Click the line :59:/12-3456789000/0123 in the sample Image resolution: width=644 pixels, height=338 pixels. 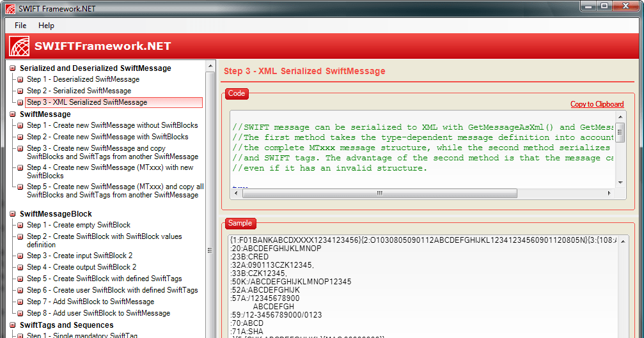276,315
